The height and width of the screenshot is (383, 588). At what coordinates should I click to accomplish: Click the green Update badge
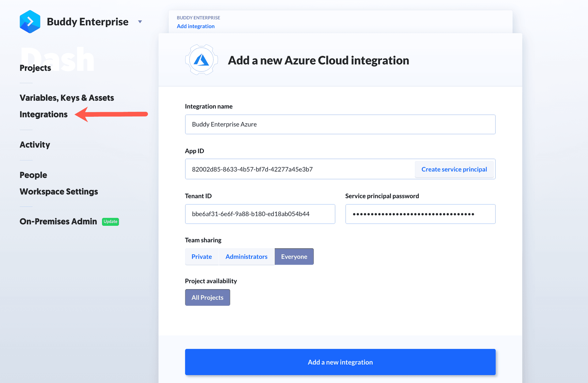tap(110, 222)
